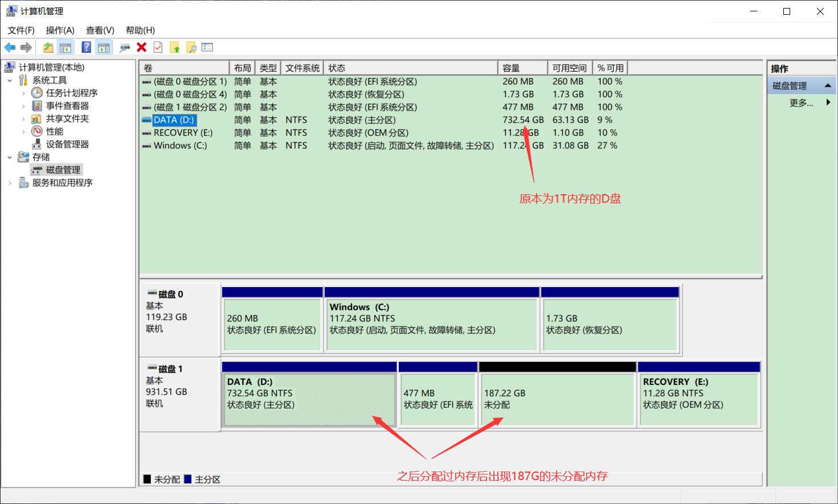838x504 pixels.
Task: Sort by the 可用空间 column header
Action: coord(570,68)
